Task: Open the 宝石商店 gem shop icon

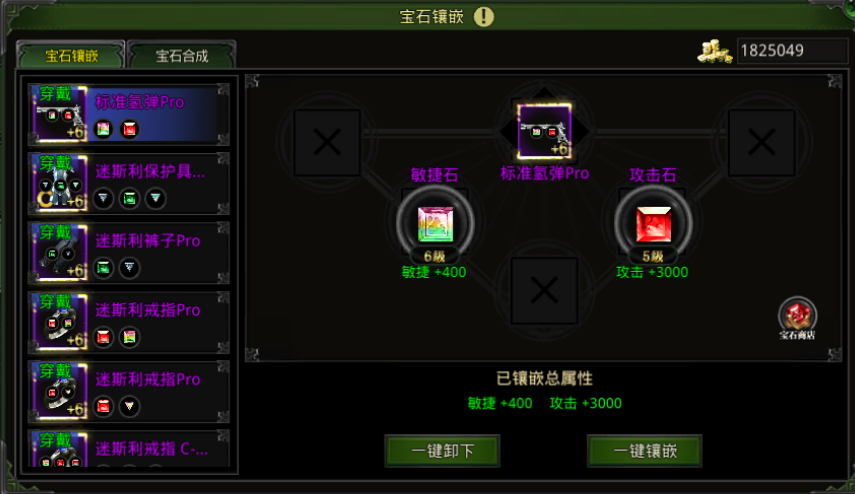Action: pos(797,318)
